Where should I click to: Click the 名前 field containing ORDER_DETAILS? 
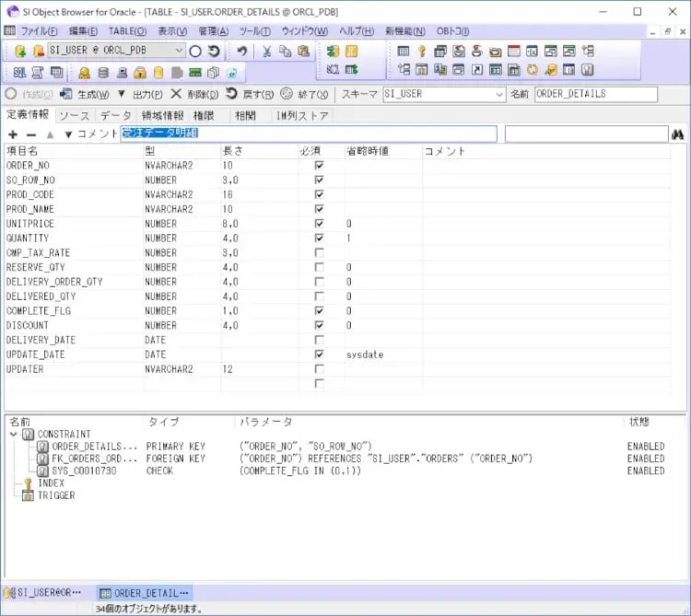(x=595, y=94)
